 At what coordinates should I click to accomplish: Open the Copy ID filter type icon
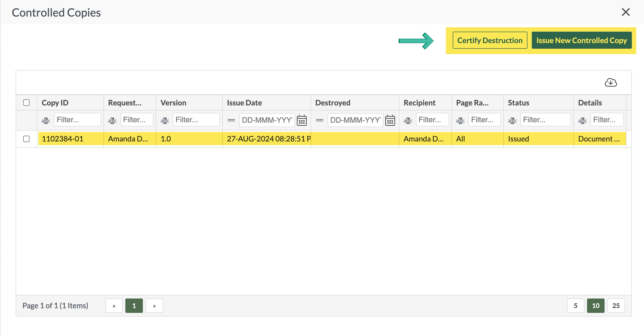[x=46, y=121]
